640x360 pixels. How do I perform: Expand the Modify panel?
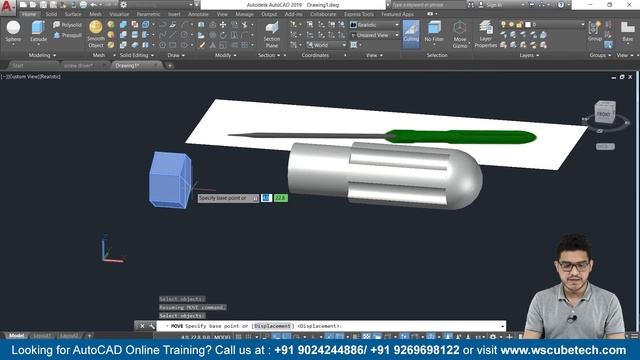pos(226,55)
